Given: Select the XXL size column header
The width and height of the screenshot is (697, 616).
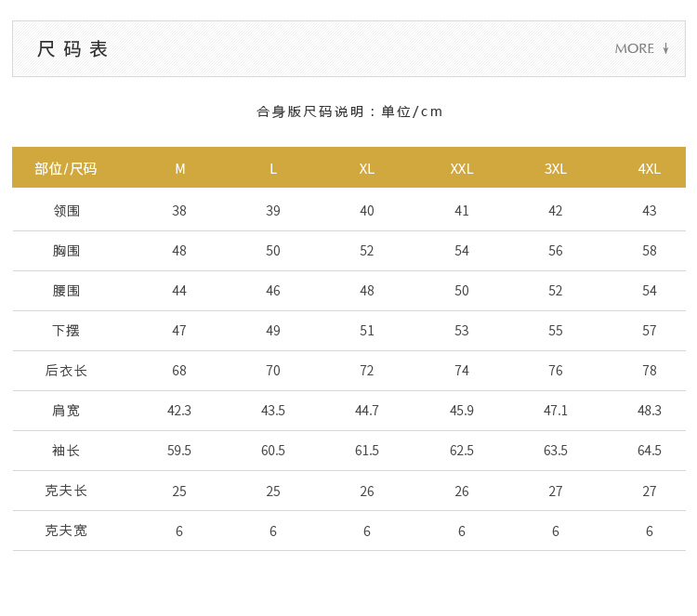Looking at the screenshot, I should tap(462, 168).
